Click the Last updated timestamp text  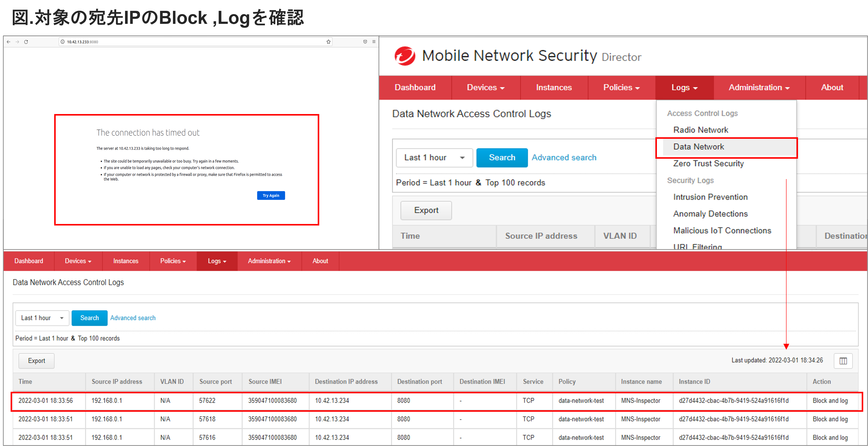pos(777,360)
